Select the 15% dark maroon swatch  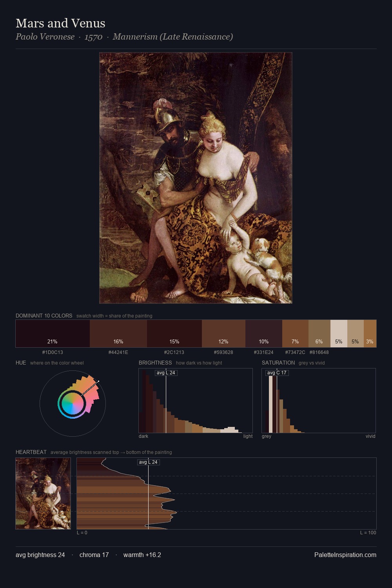pyautogui.click(x=174, y=334)
